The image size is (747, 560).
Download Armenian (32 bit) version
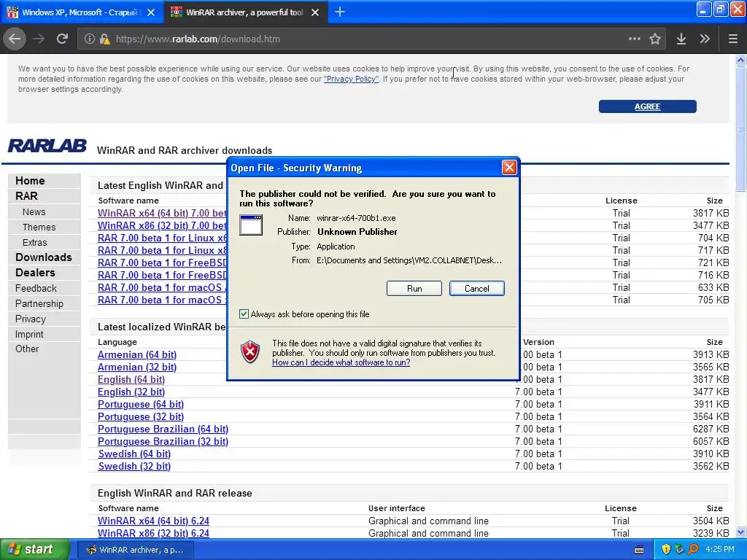click(x=137, y=367)
